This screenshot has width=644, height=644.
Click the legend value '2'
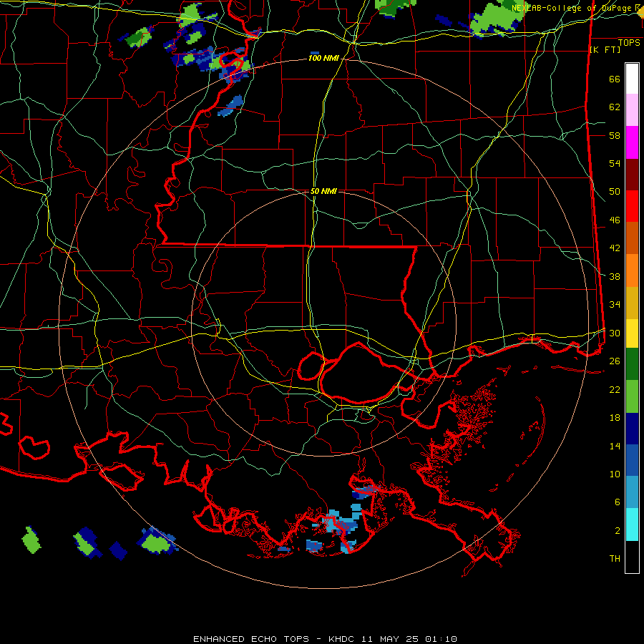tap(618, 531)
